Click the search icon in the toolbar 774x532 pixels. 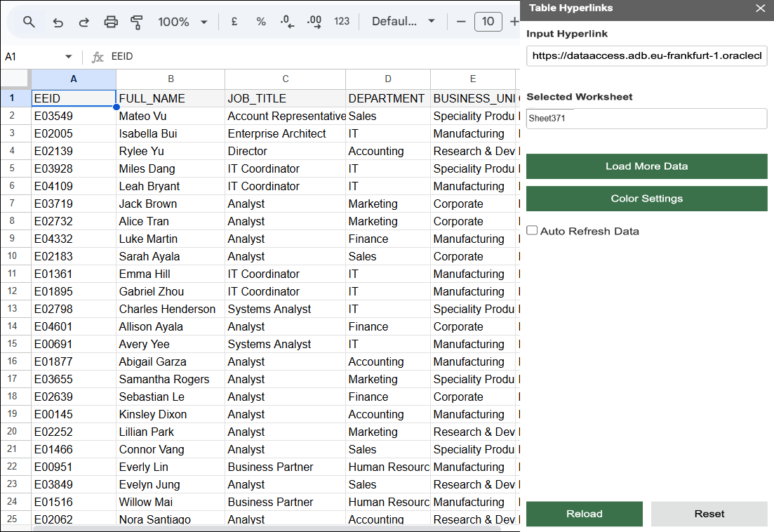coord(28,21)
